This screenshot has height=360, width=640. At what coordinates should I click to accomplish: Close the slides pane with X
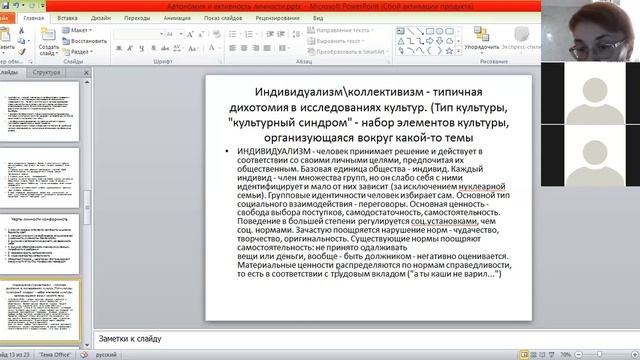click(x=86, y=73)
